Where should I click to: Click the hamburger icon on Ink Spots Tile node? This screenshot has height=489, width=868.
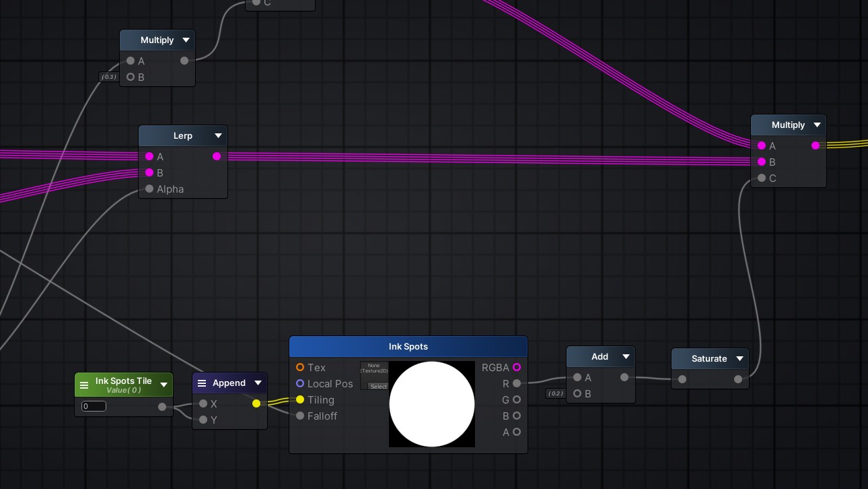(84, 385)
